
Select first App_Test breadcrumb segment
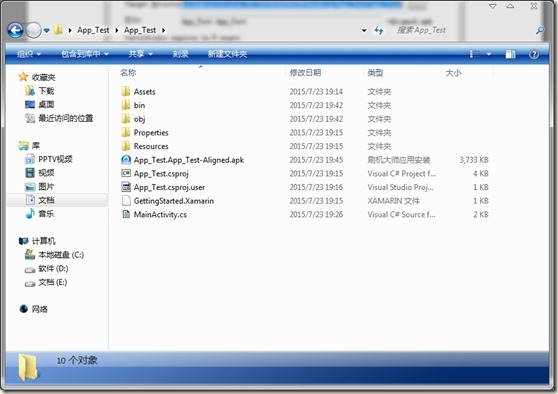(93, 30)
